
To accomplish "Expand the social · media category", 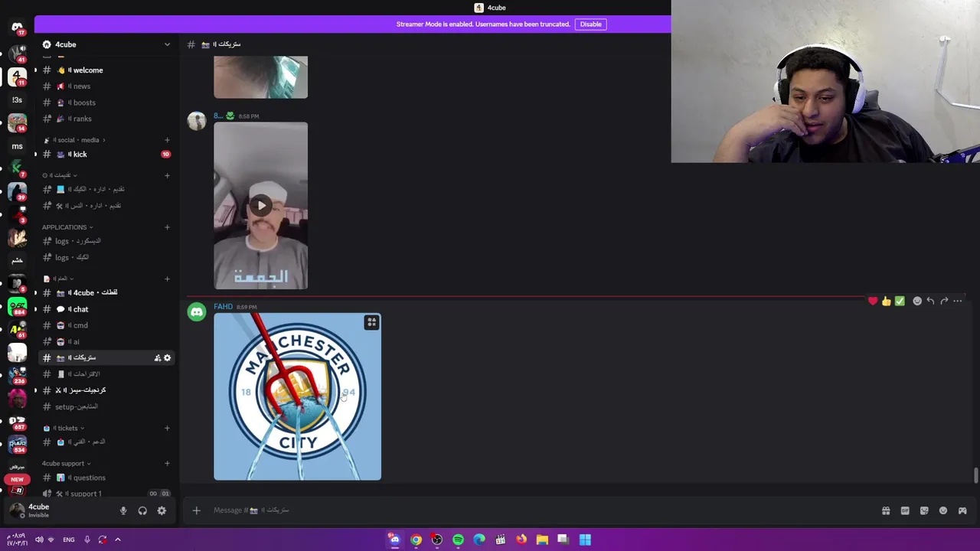I will coord(80,140).
